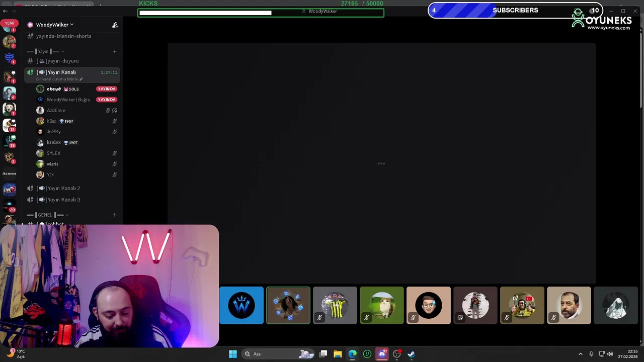This screenshot has width=644, height=362.
Task: Open the server icon with badge 20
Action: tap(9, 206)
